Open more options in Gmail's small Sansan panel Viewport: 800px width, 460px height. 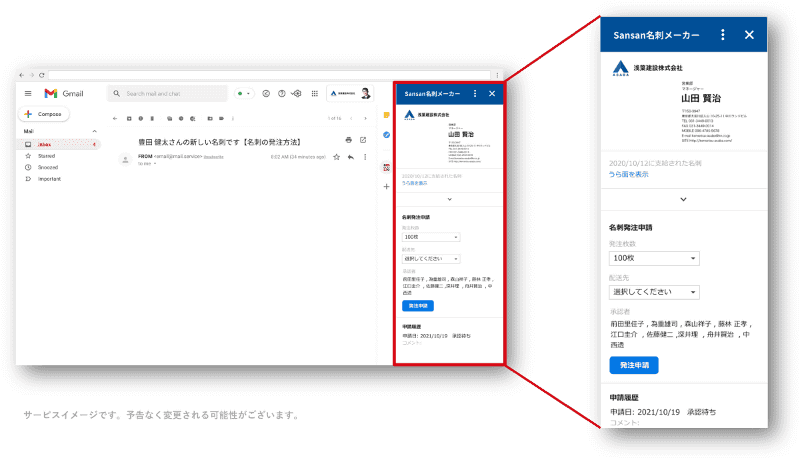[x=475, y=94]
